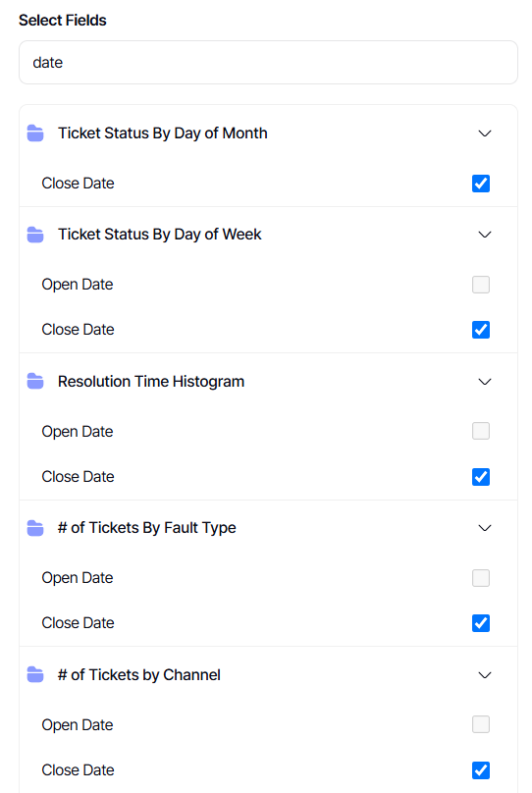
Task: Enable Open Date under Resolution Time Histogram
Action: coord(481,432)
